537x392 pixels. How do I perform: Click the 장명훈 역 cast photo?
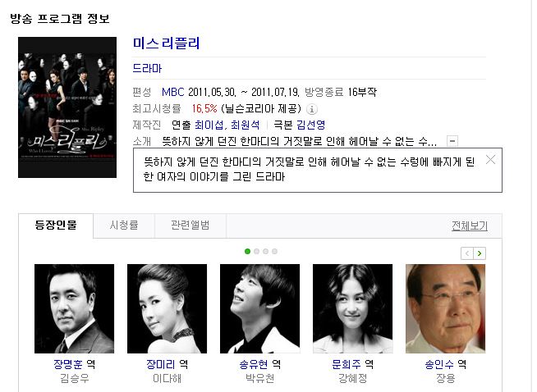(x=75, y=308)
